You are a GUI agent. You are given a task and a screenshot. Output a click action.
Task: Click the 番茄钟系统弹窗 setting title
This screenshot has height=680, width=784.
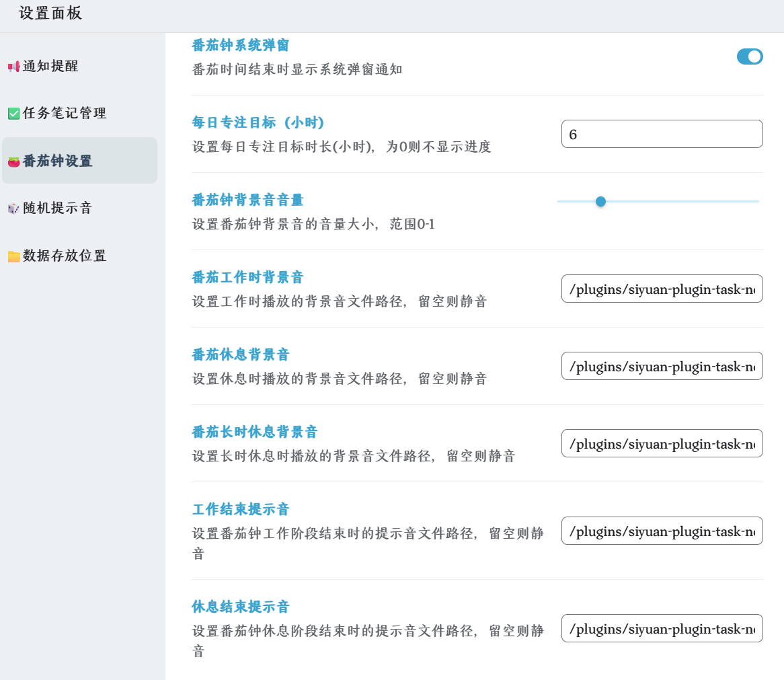click(x=241, y=45)
